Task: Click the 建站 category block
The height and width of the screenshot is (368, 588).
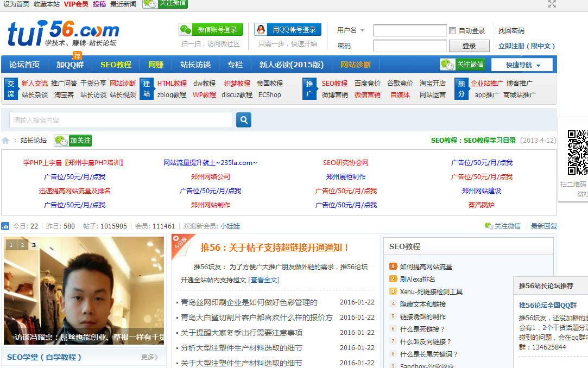Action: [147, 89]
